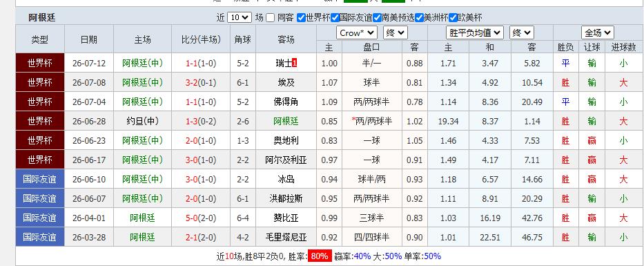The image size is (644, 266).
Task: Click score 1-3(0-2) in 约旦 match
Action: point(201,122)
